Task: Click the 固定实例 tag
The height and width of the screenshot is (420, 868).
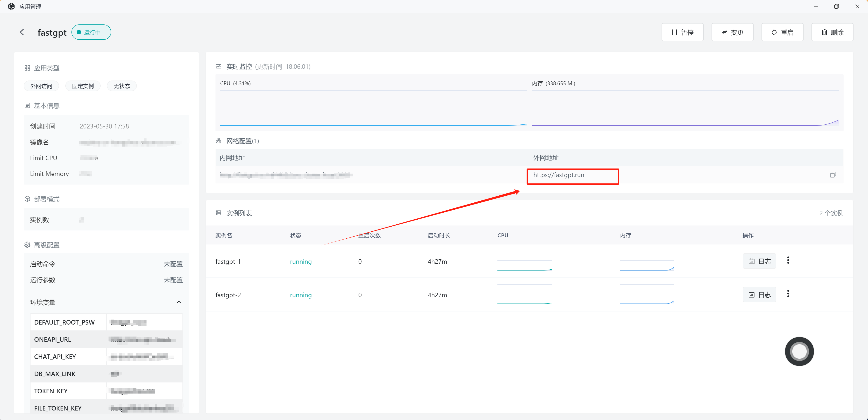Action: (83, 86)
